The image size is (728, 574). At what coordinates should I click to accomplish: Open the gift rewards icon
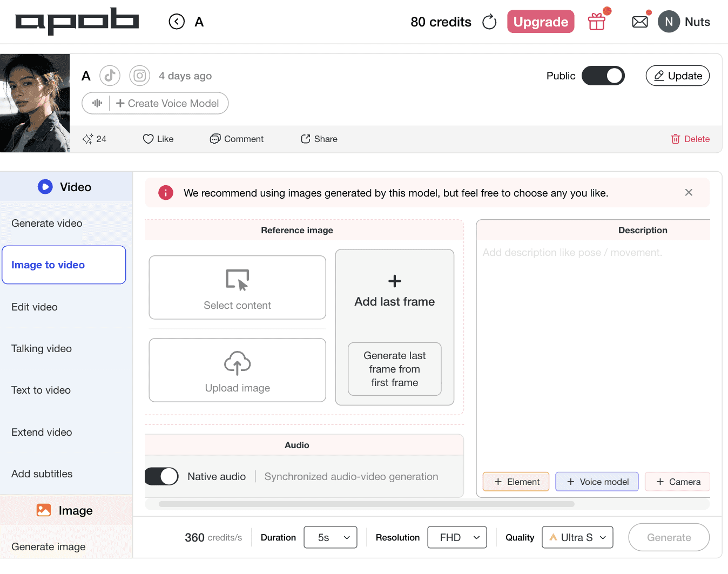(597, 22)
